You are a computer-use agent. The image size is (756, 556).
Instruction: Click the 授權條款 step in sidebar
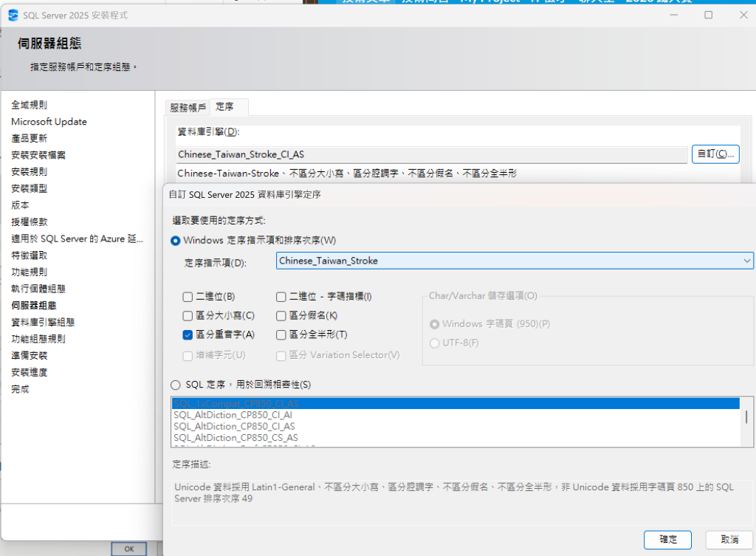30,222
